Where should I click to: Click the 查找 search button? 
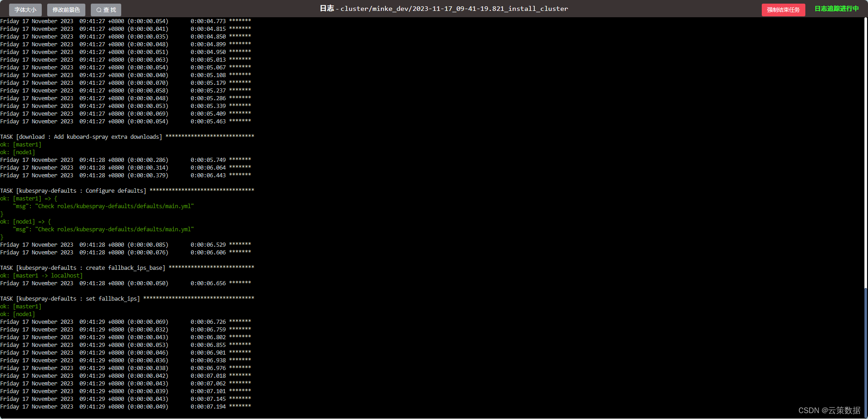click(x=106, y=10)
